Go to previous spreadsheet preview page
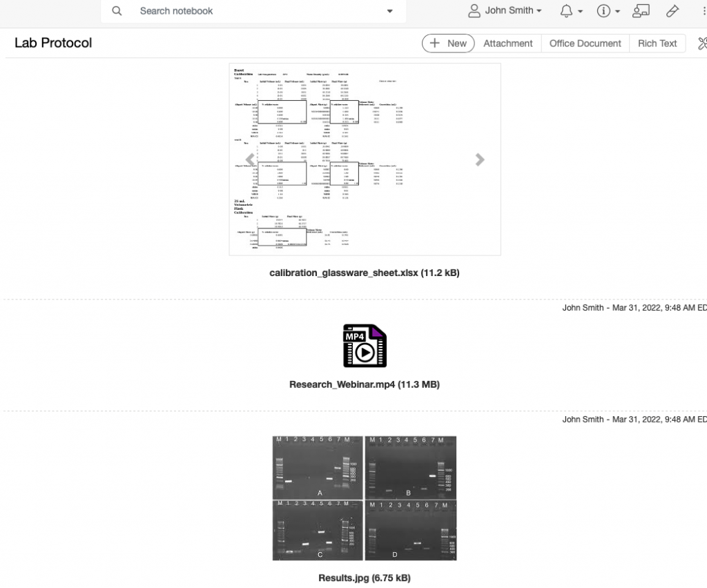 pyautogui.click(x=250, y=159)
